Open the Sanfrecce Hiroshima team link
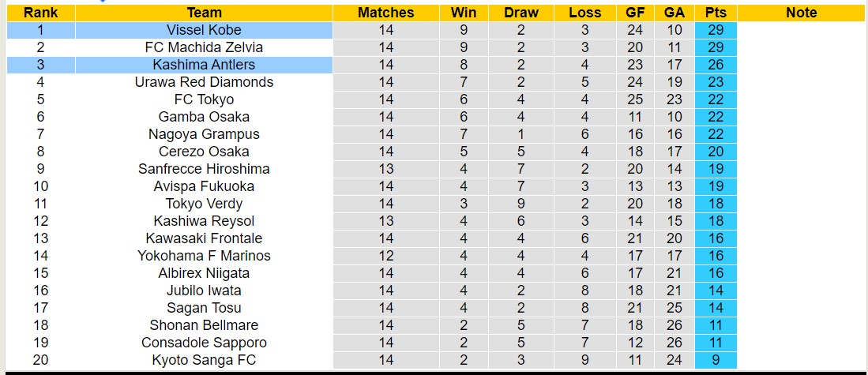Viewport: 868px width, 375px height. [204, 169]
